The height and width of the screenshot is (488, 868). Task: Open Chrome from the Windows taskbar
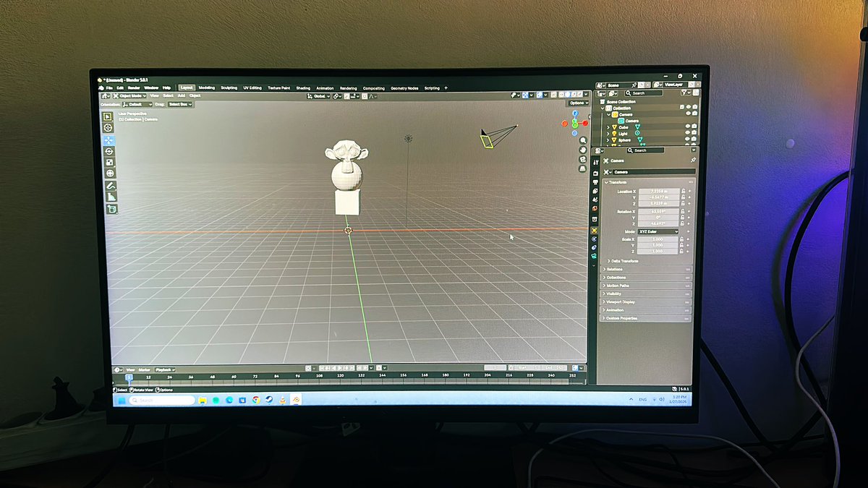256,400
